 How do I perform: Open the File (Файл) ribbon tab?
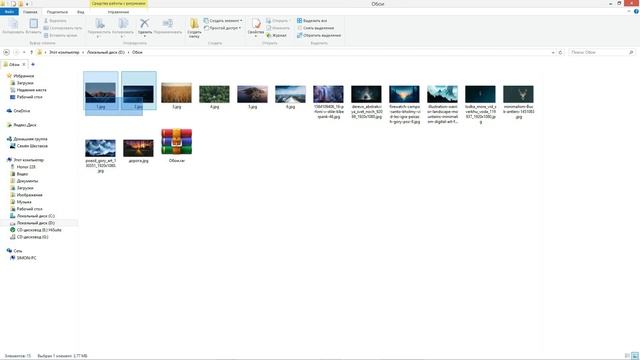[x=9, y=12]
